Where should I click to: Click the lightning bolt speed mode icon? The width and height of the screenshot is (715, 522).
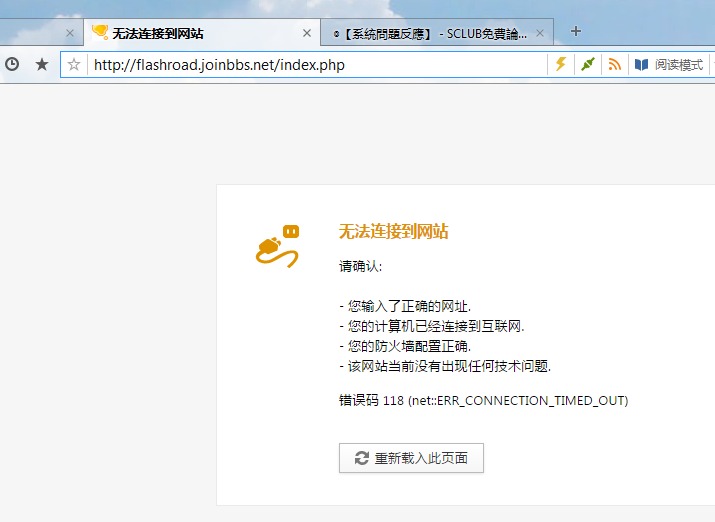pos(561,64)
